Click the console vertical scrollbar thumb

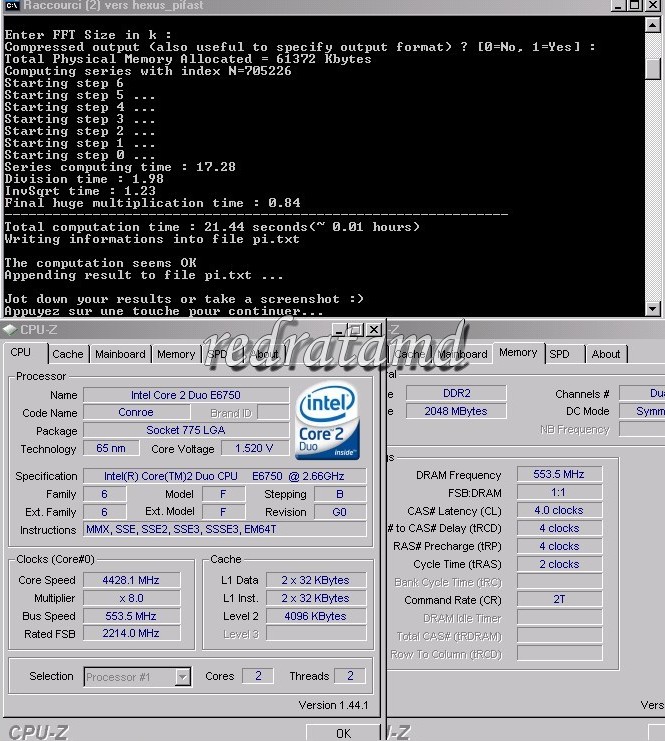coord(653,69)
